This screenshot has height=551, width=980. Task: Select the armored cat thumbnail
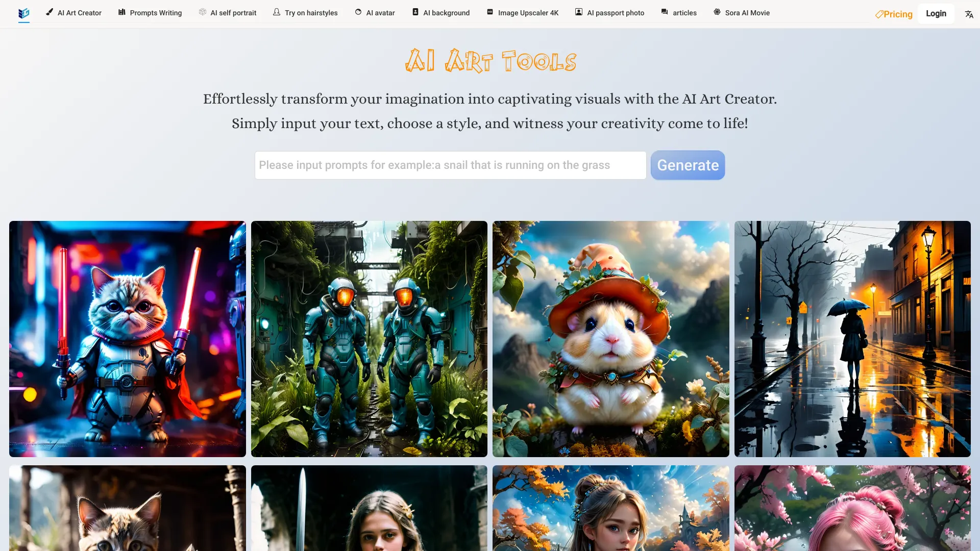[x=127, y=338]
